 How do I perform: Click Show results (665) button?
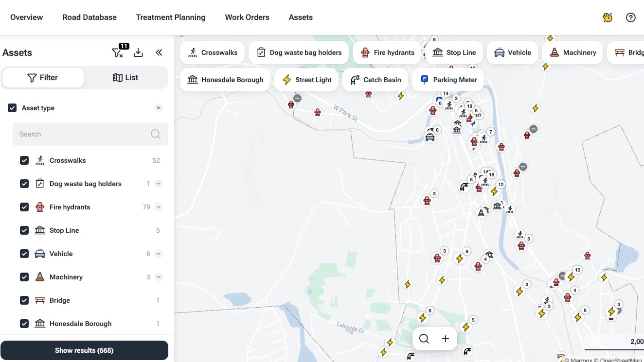click(x=84, y=350)
